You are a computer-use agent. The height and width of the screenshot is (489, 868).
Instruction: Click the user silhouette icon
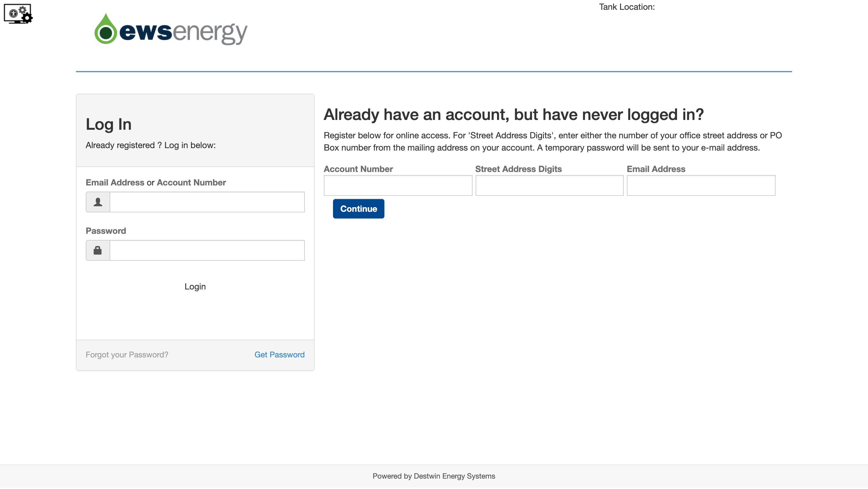(x=98, y=202)
